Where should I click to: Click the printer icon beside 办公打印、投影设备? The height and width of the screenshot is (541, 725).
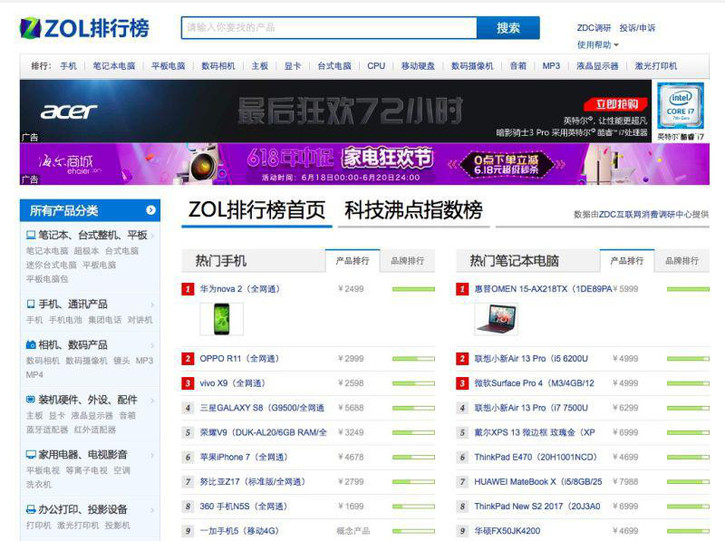click(x=31, y=509)
